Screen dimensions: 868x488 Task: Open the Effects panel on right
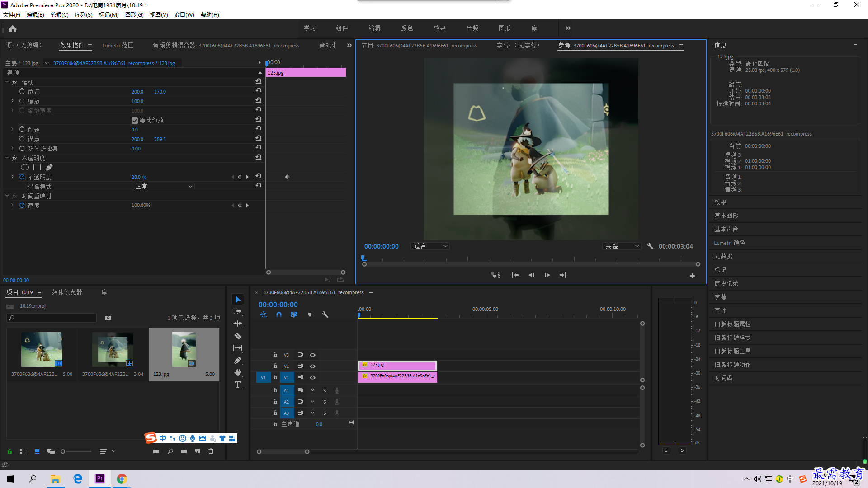point(720,202)
